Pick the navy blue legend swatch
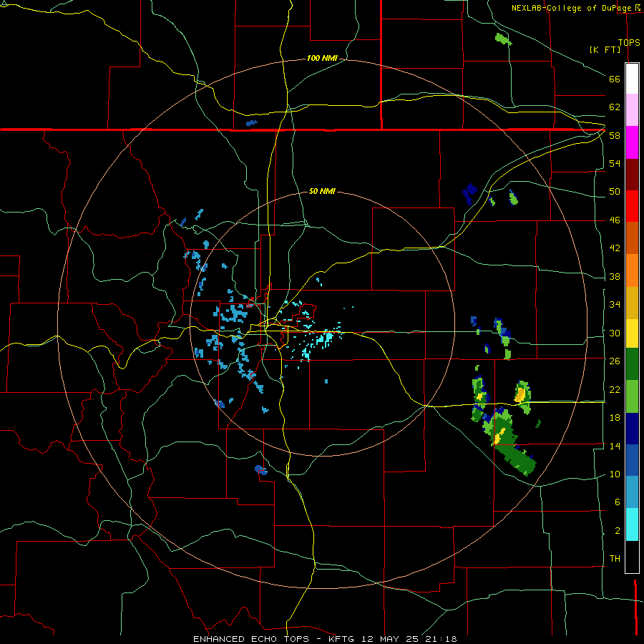644x644 pixels. (632, 429)
